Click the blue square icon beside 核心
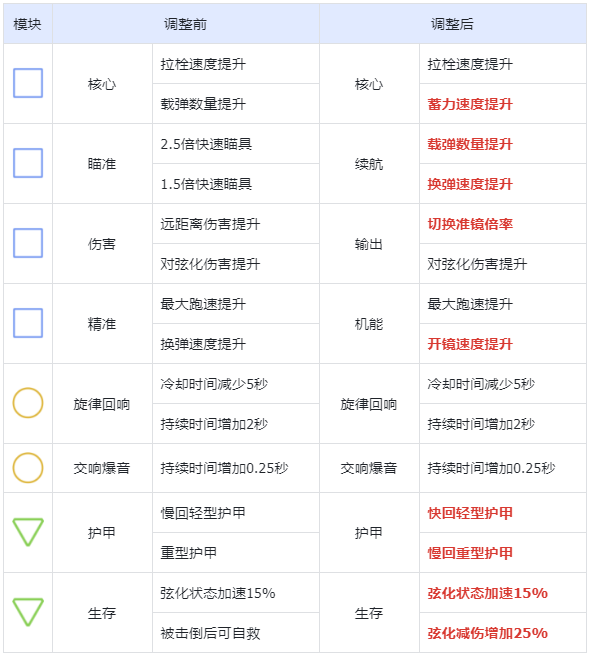Screen dimensions: 590x657 28,83
